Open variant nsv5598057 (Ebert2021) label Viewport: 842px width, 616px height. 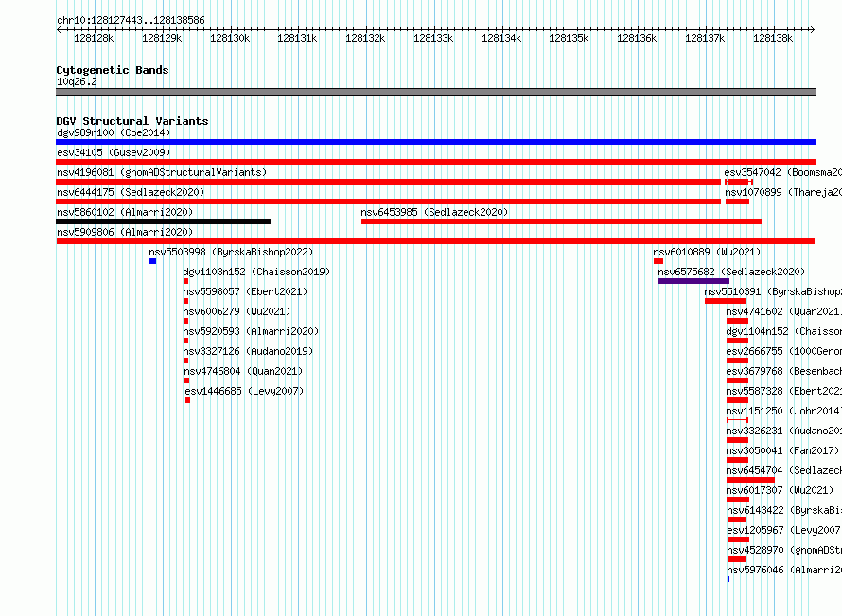pyautogui.click(x=245, y=291)
